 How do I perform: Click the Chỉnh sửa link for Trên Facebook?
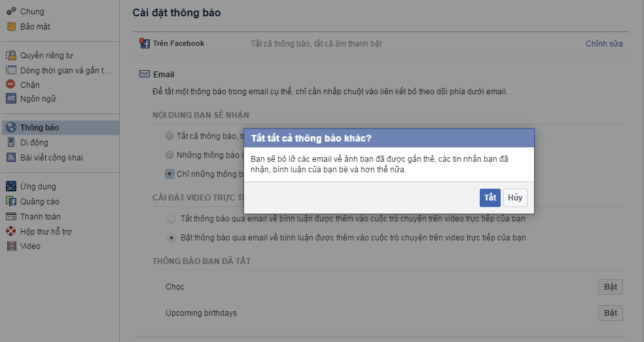tap(604, 44)
